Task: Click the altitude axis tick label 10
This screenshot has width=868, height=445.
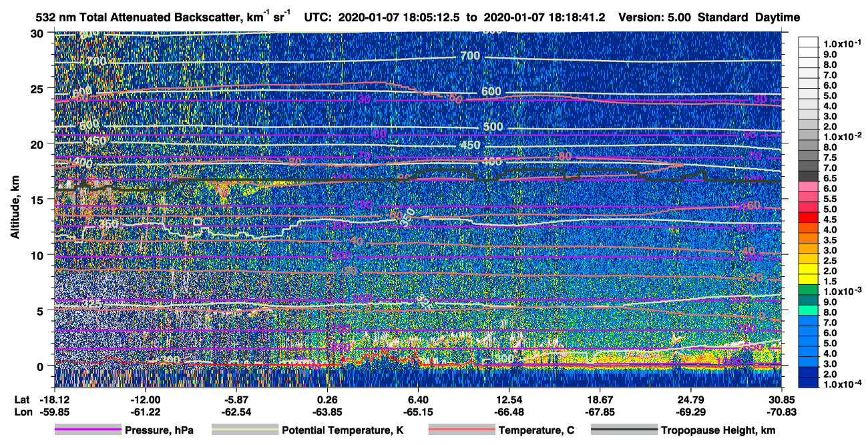Action: (x=39, y=255)
